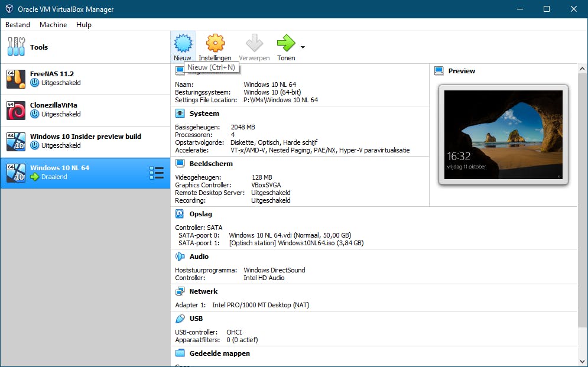Screen dimensions: 588x367
Task: Click Windows 10 NL 64 icon
Action: [x=16, y=173]
